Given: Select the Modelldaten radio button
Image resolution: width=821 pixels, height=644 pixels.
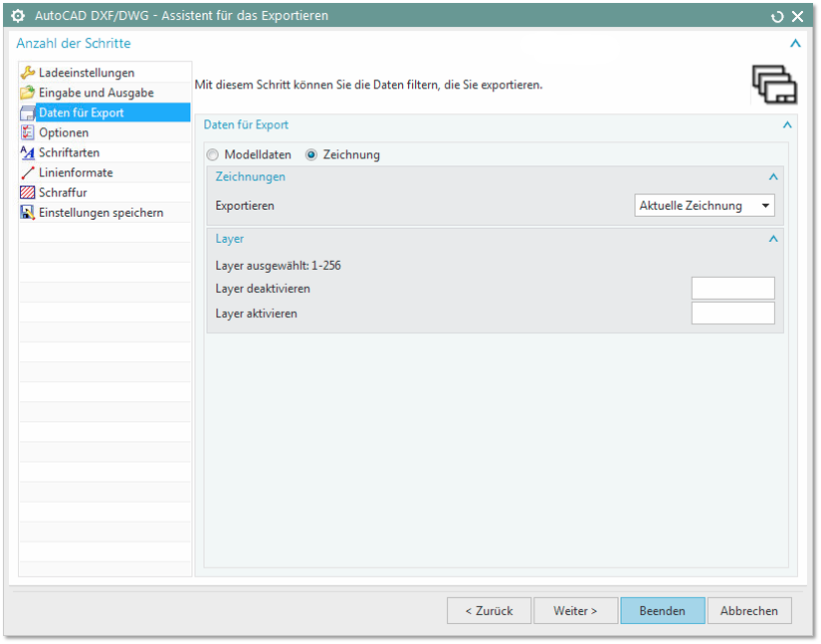Looking at the screenshot, I should tap(212, 155).
